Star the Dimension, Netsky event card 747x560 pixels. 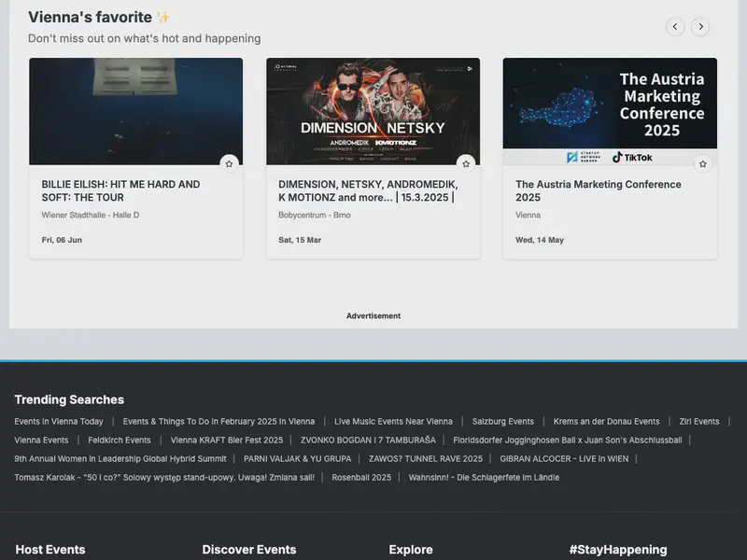(466, 164)
